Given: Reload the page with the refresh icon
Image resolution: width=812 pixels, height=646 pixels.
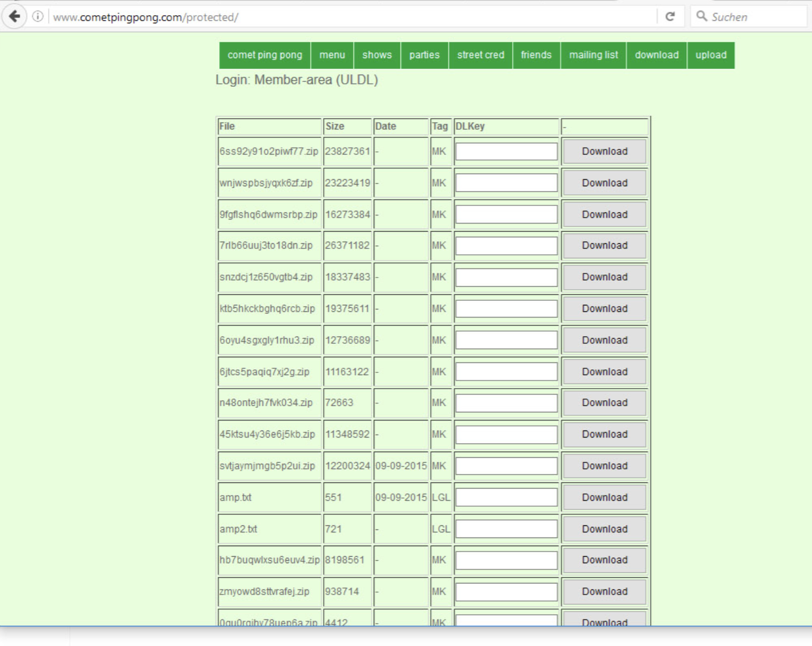Looking at the screenshot, I should click(x=670, y=17).
